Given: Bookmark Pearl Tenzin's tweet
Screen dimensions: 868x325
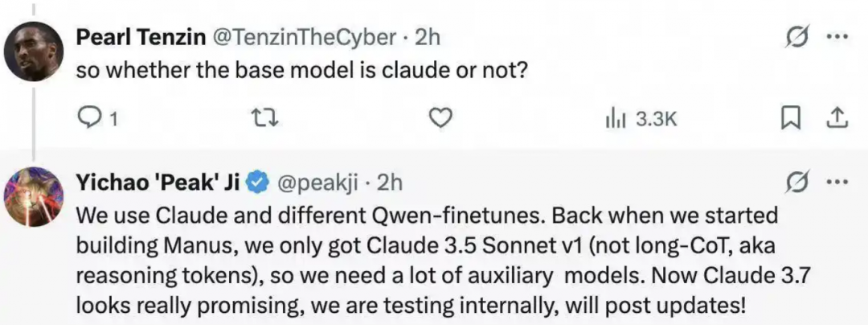Looking at the screenshot, I should click(x=792, y=119).
